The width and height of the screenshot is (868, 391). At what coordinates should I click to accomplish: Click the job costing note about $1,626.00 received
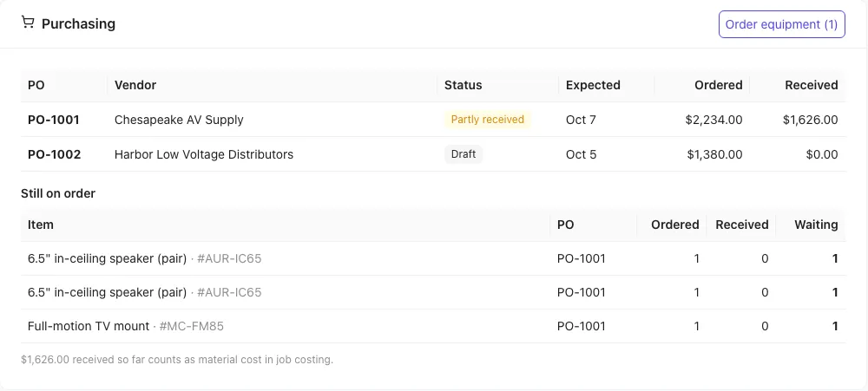pos(177,360)
